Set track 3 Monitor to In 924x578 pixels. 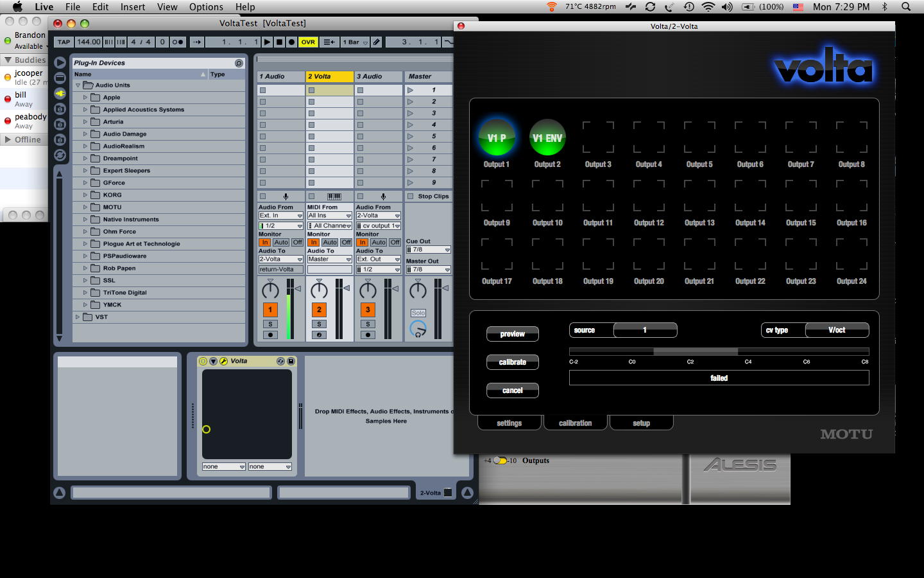[x=363, y=243]
